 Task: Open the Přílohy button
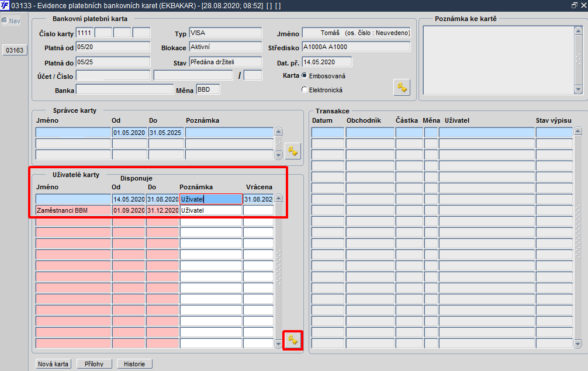94,364
